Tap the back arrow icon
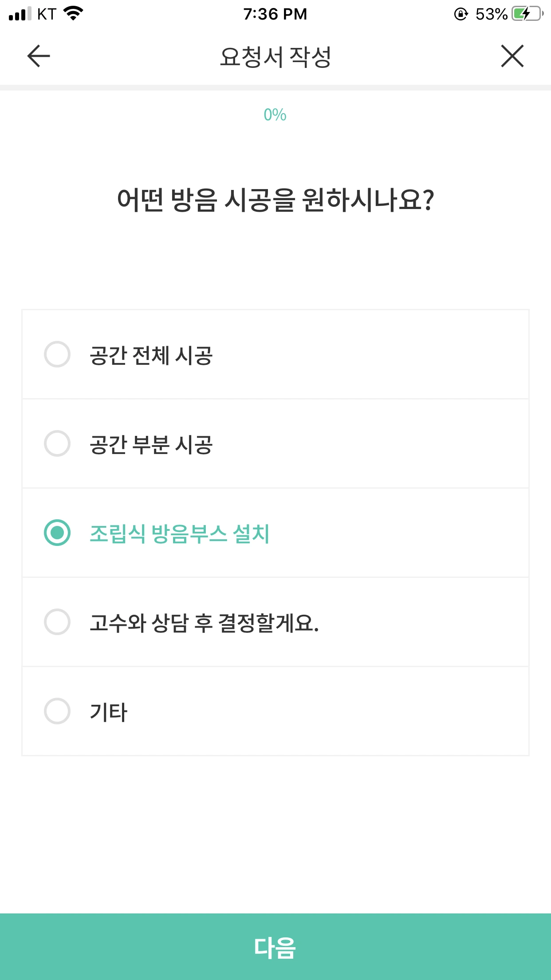Image resolution: width=551 pixels, height=980 pixels. [39, 56]
